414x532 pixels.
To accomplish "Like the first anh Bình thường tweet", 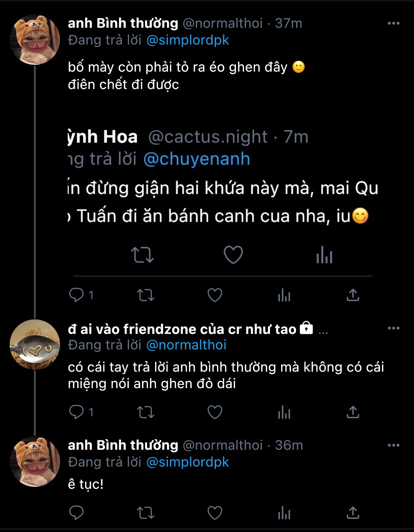I will [x=215, y=295].
